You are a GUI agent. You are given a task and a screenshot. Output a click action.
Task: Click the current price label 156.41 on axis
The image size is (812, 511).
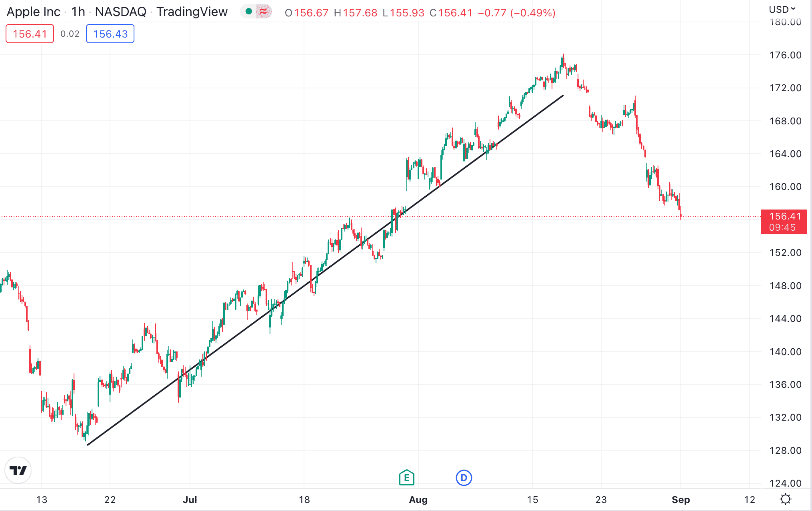(x=784, y=222)
